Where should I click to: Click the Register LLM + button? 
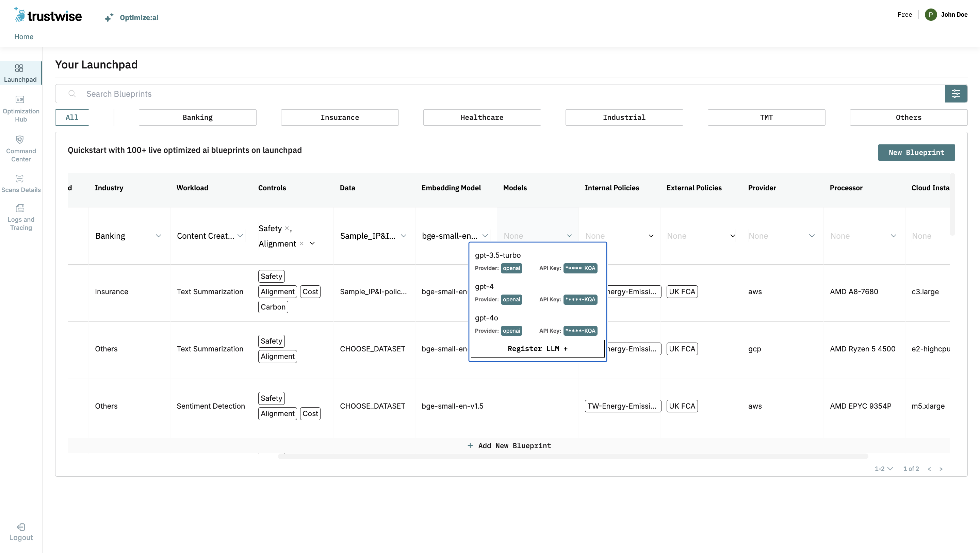point(537,349)
